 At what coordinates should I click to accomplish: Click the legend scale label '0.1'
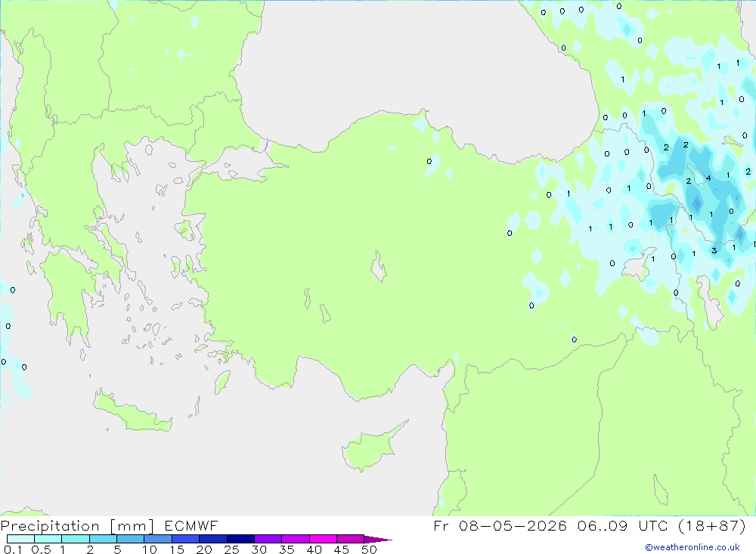(13, 549)
